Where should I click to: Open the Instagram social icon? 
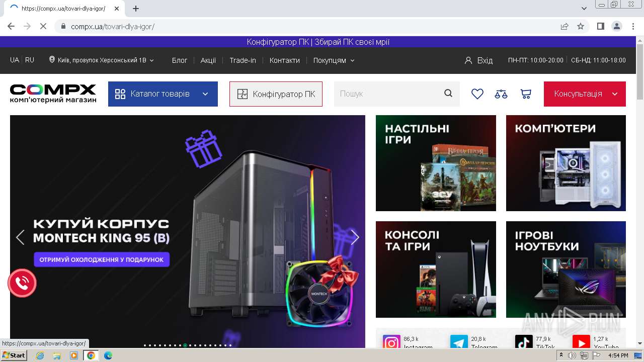click(391, 342)
